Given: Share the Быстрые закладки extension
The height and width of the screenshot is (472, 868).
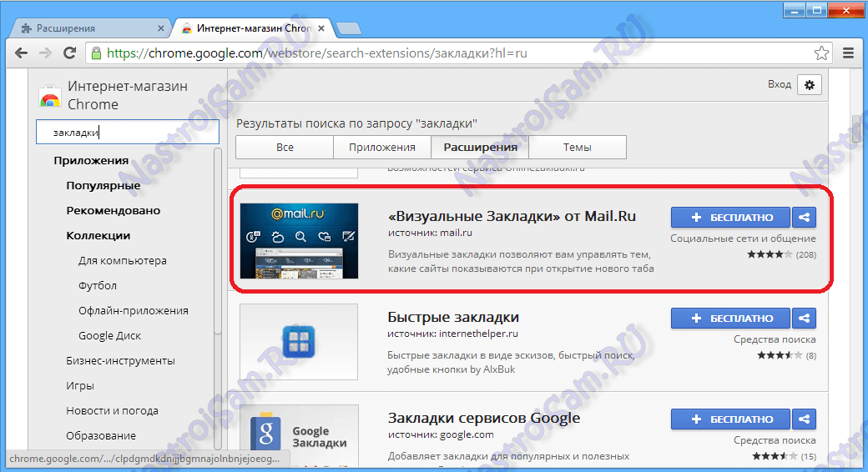Looking at the screenshot, I should (x=805, y=319).
